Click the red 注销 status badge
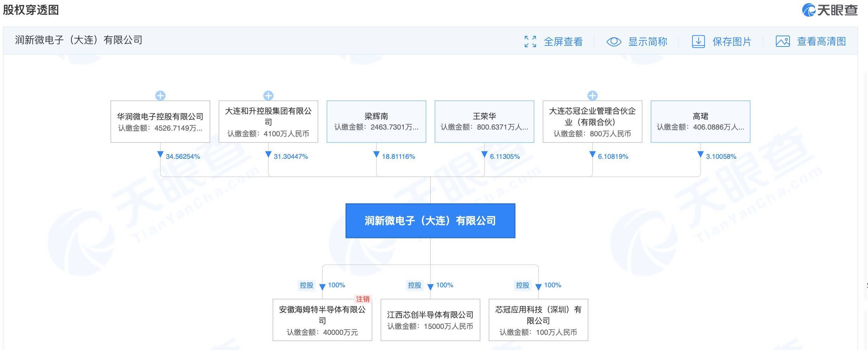868x350 pixels. click(363, 299)
